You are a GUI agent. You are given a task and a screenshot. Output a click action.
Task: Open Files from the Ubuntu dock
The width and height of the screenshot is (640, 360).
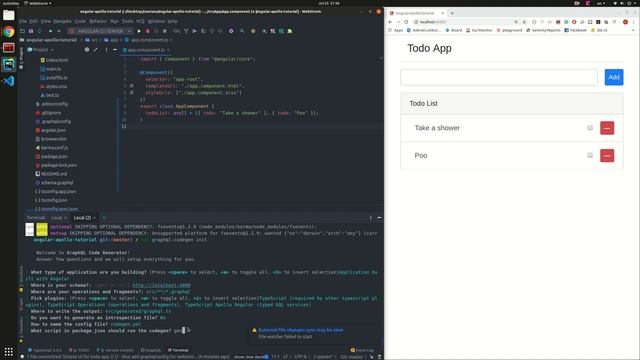[9, 16]
